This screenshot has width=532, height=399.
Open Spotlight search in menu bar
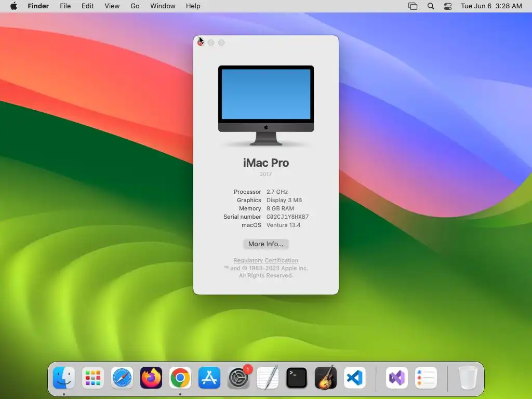[x=431, y=6]
